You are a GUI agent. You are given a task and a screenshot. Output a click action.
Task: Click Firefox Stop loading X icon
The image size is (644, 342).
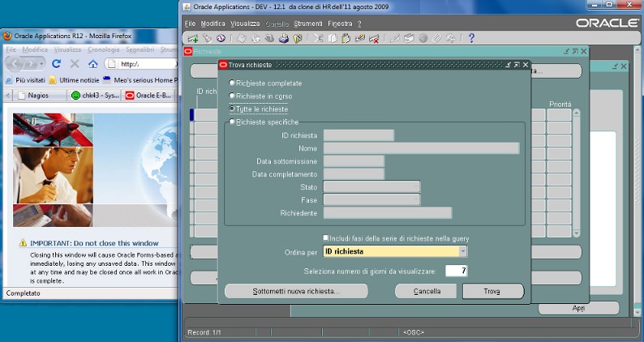click(x=75, y=64)
